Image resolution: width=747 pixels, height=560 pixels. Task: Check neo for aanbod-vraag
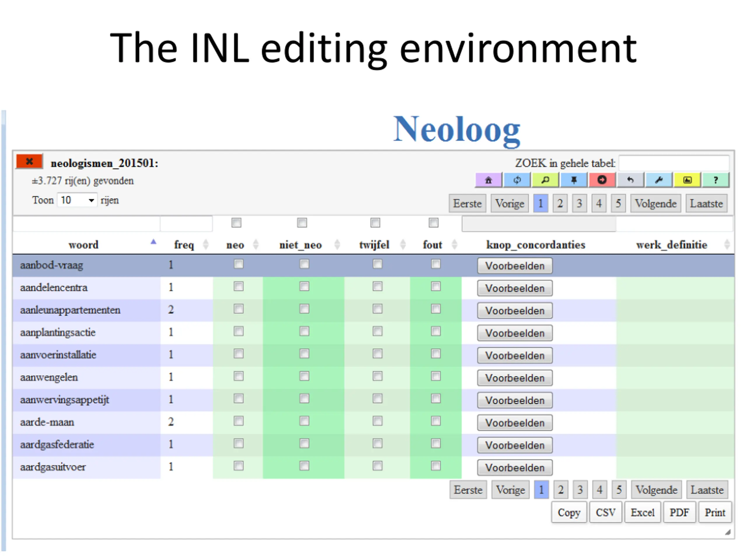pos(239,264)
